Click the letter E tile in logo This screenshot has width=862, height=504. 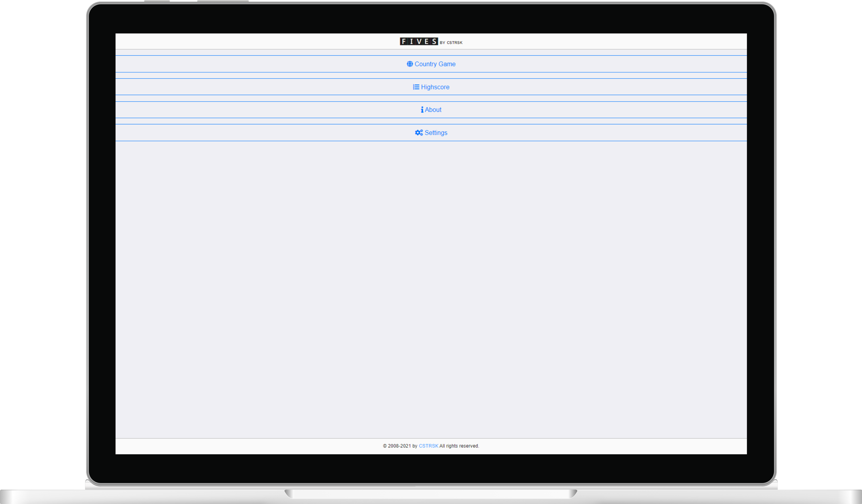427,41
